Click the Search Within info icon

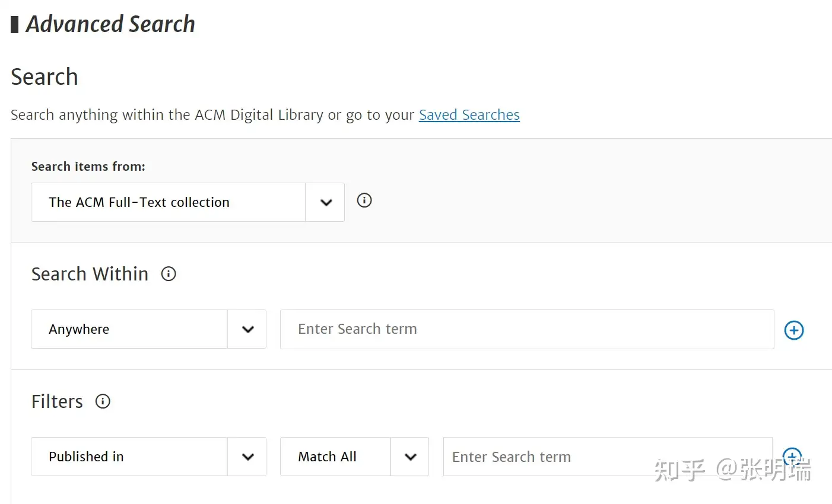(169, 274)
